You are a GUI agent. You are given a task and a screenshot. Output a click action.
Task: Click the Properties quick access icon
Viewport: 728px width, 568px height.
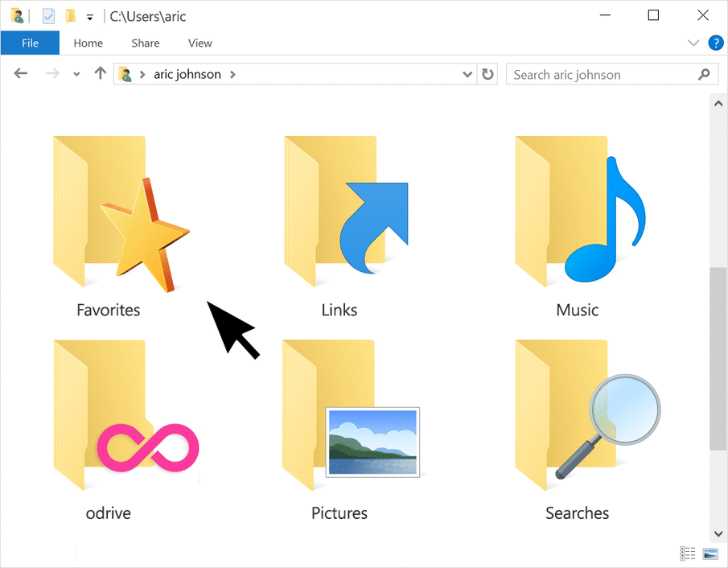tap(48, 16)
